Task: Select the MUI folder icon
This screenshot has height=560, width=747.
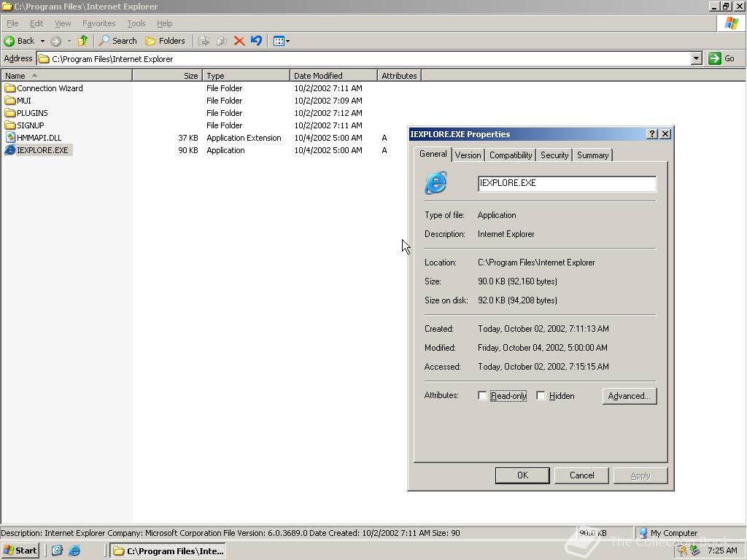Action: click(10, 101)
